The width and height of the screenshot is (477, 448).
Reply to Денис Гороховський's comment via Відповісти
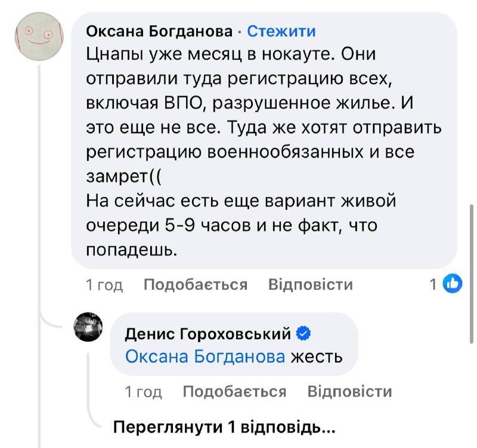pyautogui.click(x=349, y=391)
